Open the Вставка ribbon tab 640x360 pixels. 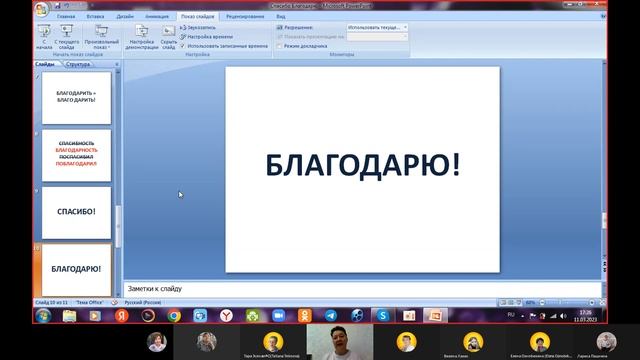coord(95,16)
